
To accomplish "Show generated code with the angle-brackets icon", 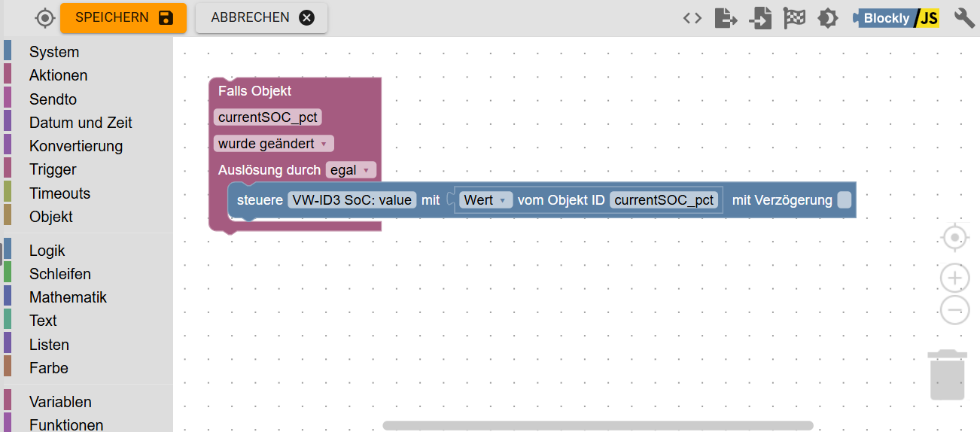I will tap(692, 18).
